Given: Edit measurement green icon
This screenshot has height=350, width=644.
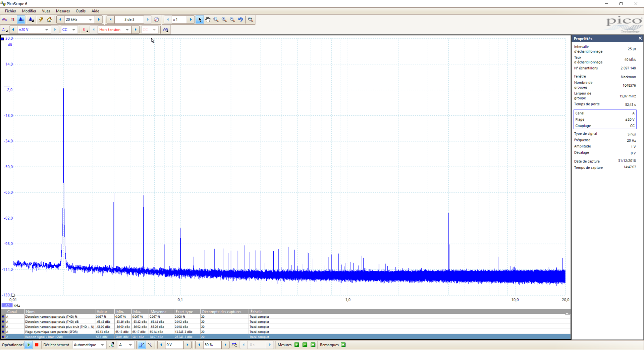Looking at the screenshot, I should pyautogui.click(x=313, y=345).
